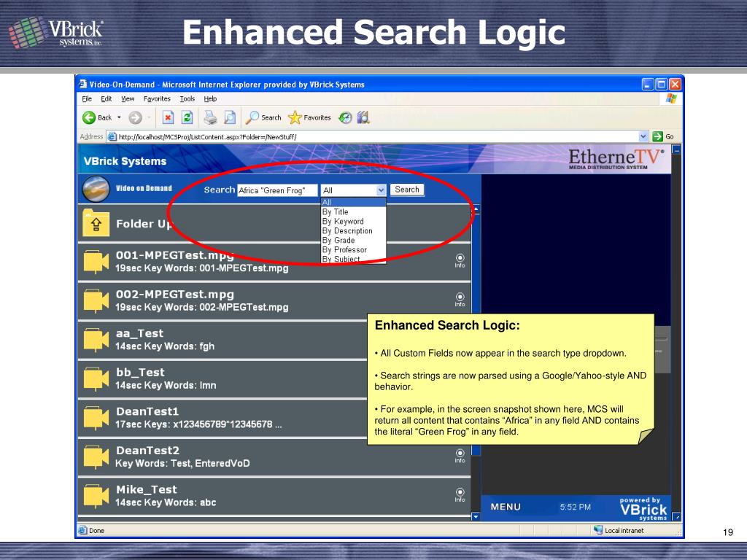Screen dimensions: 747x560
Task: Open the File menu
Action: 87,98
